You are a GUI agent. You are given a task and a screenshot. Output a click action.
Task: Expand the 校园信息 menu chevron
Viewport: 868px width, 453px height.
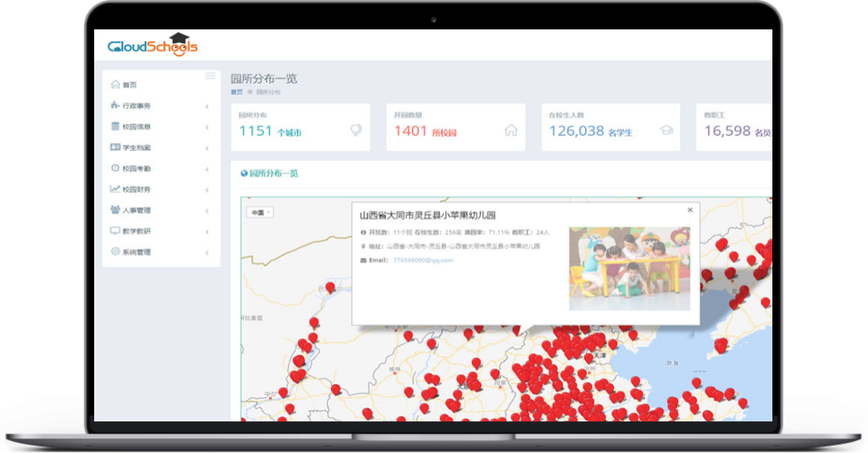click(207, 127)
